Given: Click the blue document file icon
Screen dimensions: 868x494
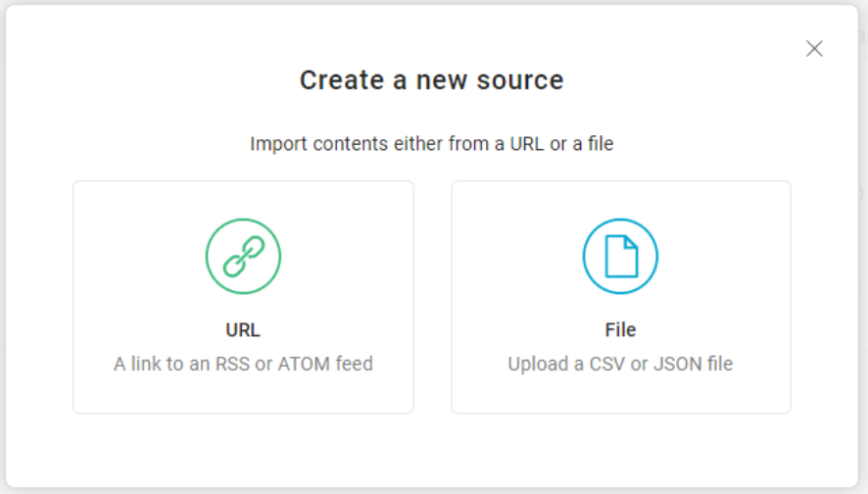Looking at the screenshot, I should (x=620, y=256).
